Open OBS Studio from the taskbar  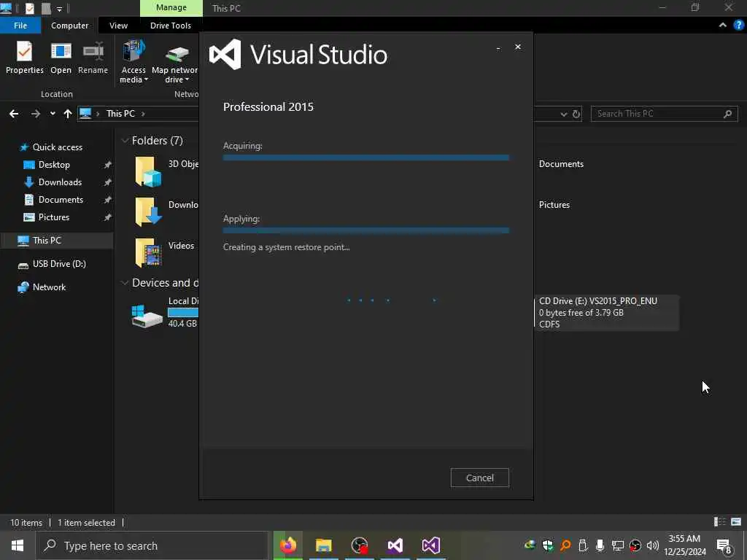click(359, 545)
